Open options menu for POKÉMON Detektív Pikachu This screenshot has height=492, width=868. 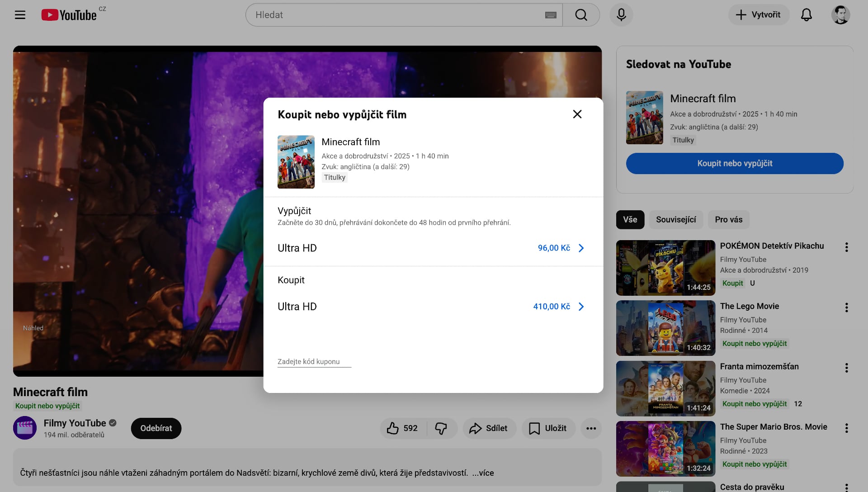click(846, 247)
